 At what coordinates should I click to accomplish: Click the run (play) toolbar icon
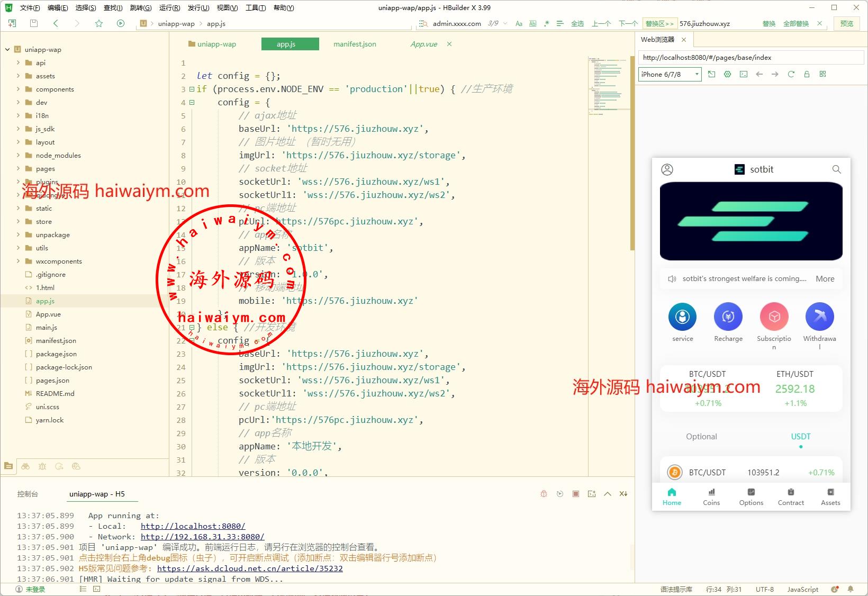pos(121,23)
